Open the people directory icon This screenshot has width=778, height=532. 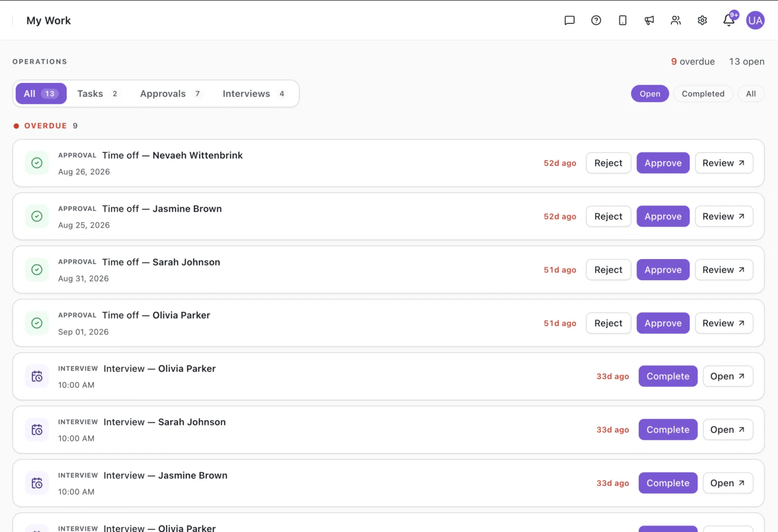click(x=676, y=20)
